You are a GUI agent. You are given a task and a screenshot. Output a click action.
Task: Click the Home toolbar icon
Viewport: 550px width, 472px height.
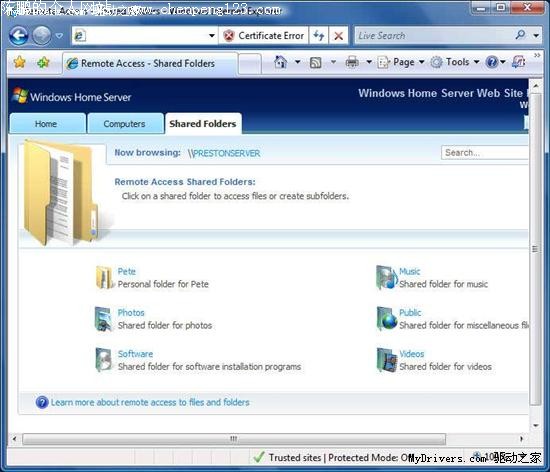[x=281, y=62]
